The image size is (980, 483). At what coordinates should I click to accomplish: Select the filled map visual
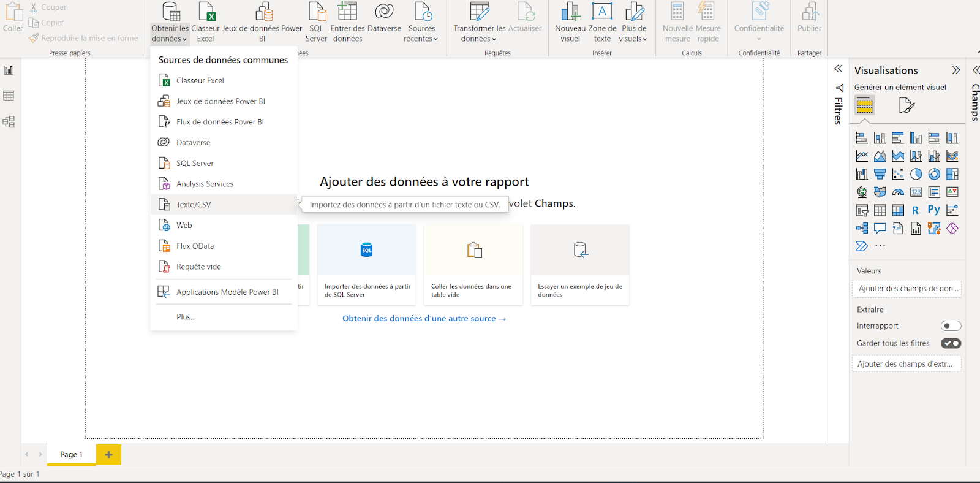coord(880,192)
